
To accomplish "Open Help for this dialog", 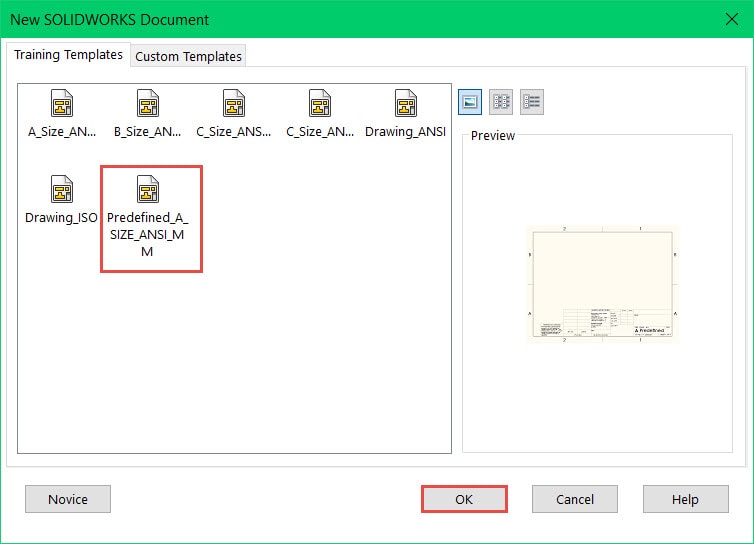I will [x=685, y=499].
